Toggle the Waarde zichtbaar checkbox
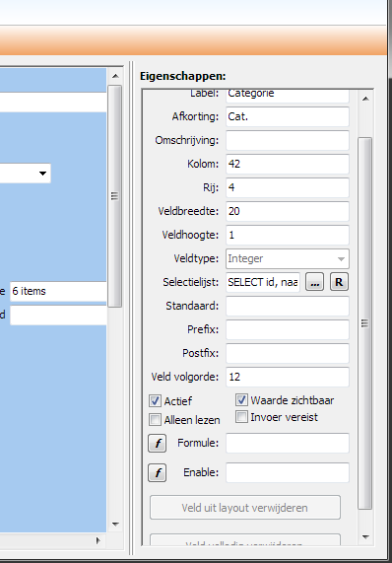 [241, 399]
